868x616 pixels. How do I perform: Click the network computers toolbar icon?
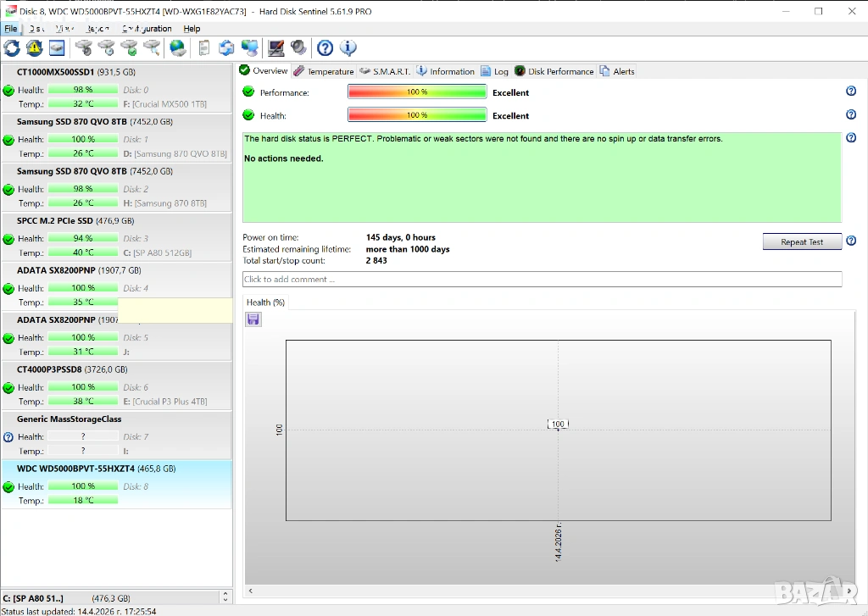(250, 48)
